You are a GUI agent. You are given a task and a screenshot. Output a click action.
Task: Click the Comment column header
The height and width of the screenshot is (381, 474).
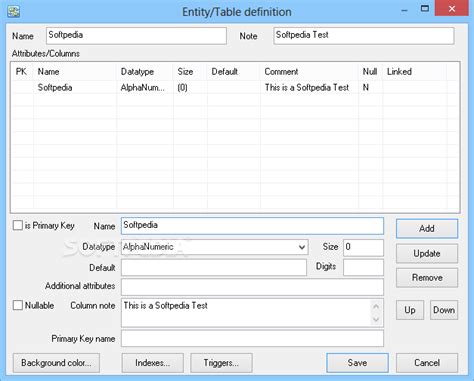point(309,71)
